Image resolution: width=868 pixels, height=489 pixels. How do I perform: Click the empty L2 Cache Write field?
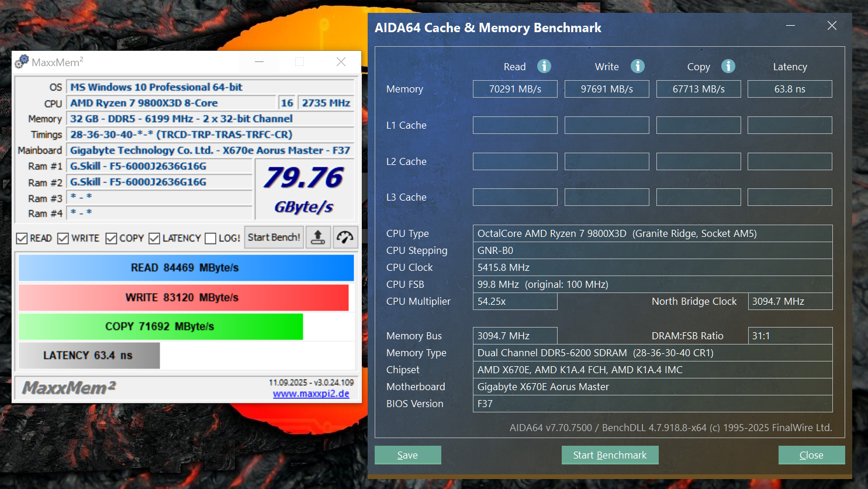click(607, 161)
